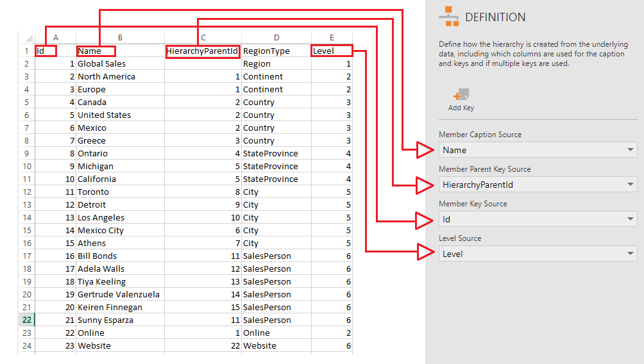The image size is (644, 364).
Task: Click the Add Key icon
Action: [461, 95]
